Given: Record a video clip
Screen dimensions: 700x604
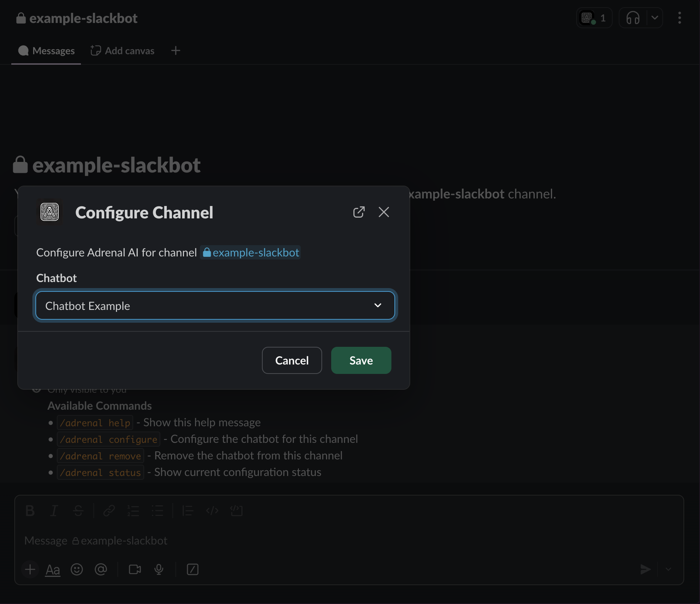Looking at the screenshot, I should coord(135,569).
